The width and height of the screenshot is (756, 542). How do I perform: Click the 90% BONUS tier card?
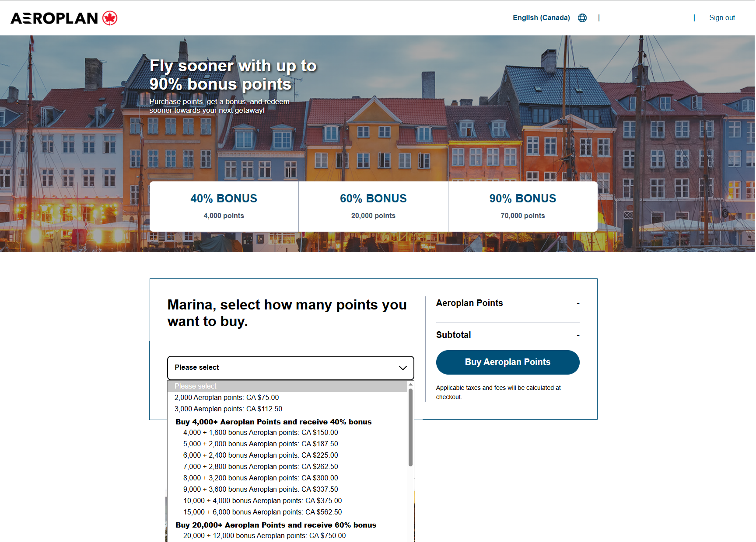tap(522, 206)
